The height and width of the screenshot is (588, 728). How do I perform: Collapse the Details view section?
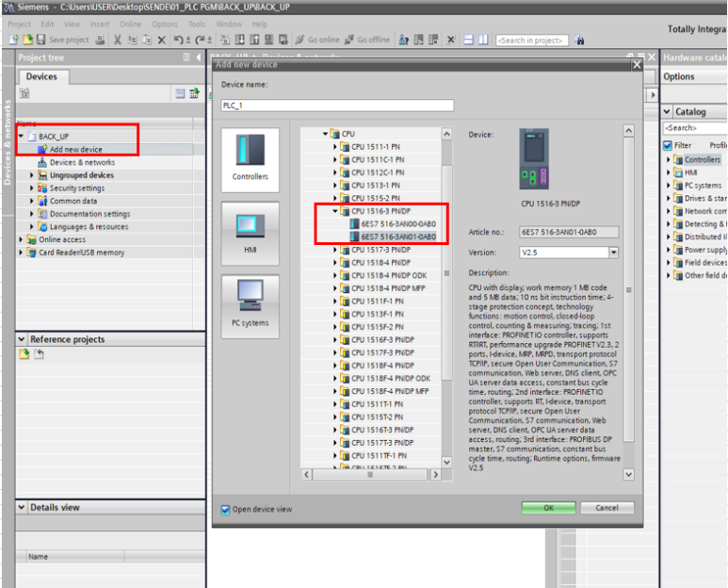pos(22,508)
